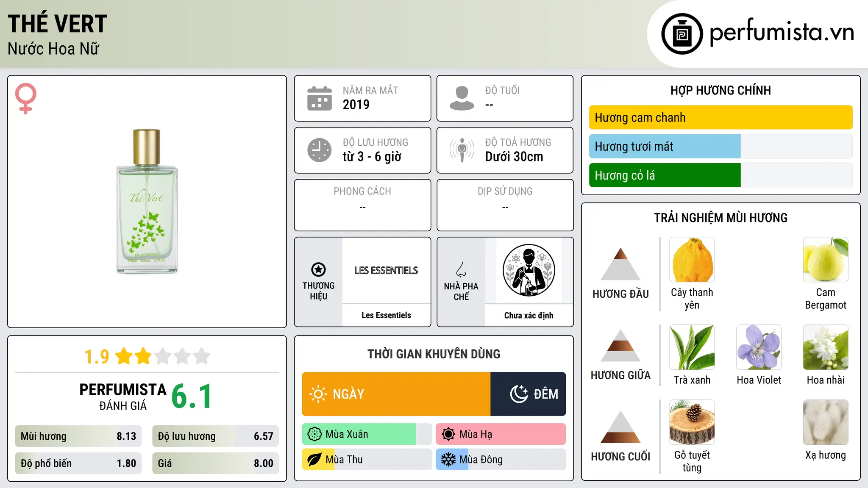Click the Mùi hương score 8.13 bar
Image resolution: width=868 pixels, height=488 pixels.
pos(78,436)
